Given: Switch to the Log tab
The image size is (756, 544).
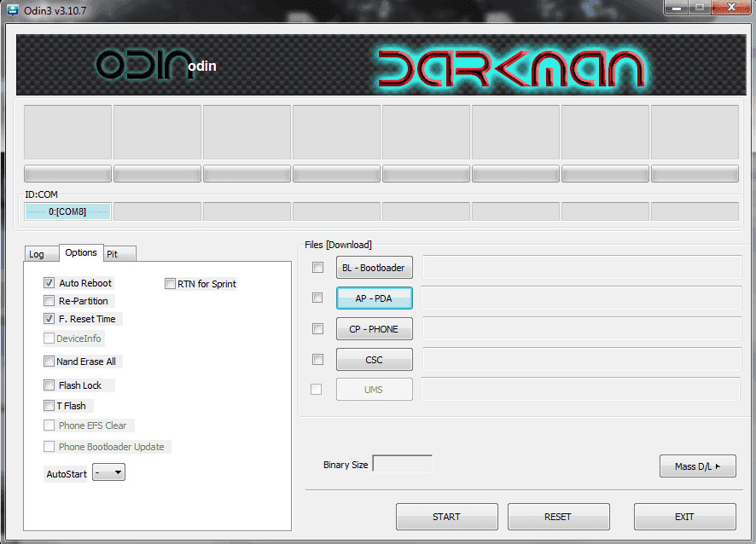Looking at the screenshot, I should click(x=42, y=254).
